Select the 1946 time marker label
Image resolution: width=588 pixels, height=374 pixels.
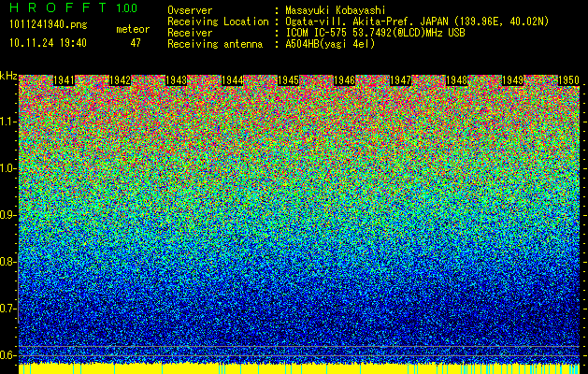[x=345, y=80]
